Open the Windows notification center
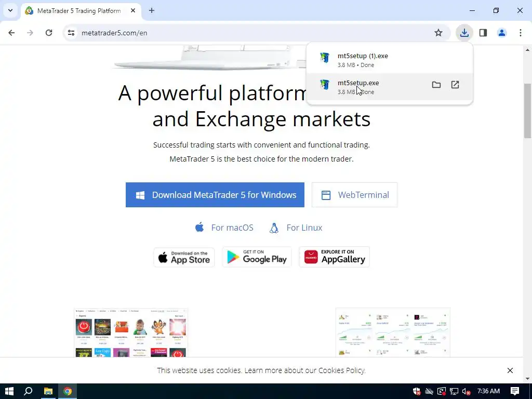This screenshot has height=399, width=532. coord(515,391)
